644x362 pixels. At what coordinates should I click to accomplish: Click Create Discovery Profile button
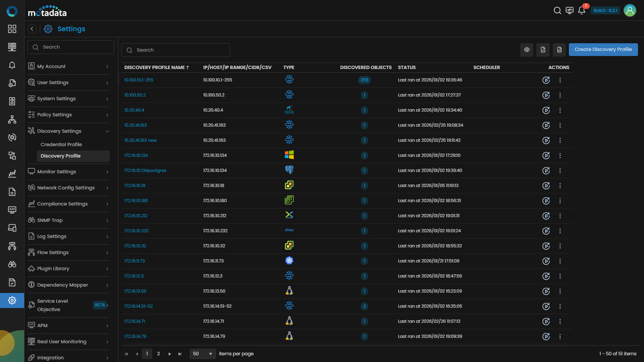tap(603, 50)
